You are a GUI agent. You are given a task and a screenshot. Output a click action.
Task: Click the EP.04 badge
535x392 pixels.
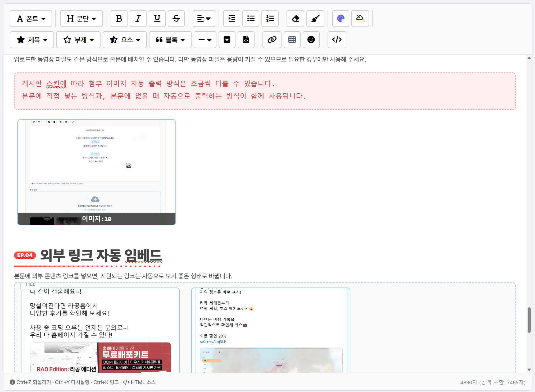[25, 255]
